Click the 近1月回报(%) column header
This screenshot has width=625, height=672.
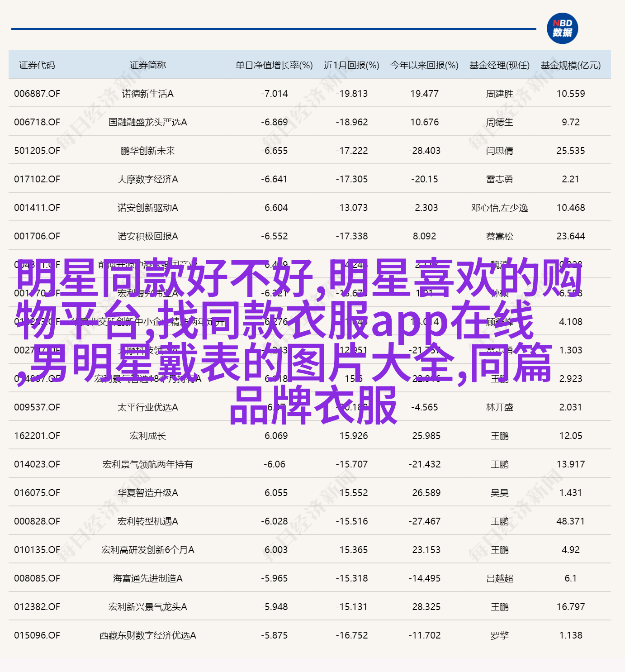coord(351,65)
